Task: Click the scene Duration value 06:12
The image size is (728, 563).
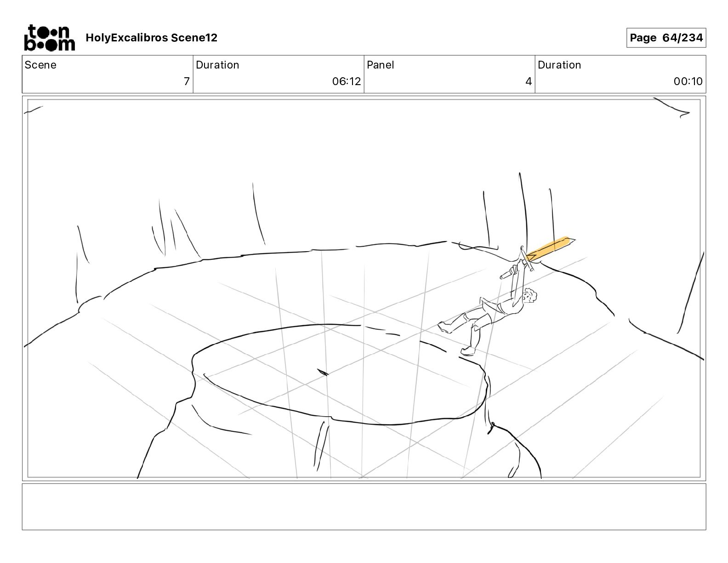Action: [x=347, y=81]
